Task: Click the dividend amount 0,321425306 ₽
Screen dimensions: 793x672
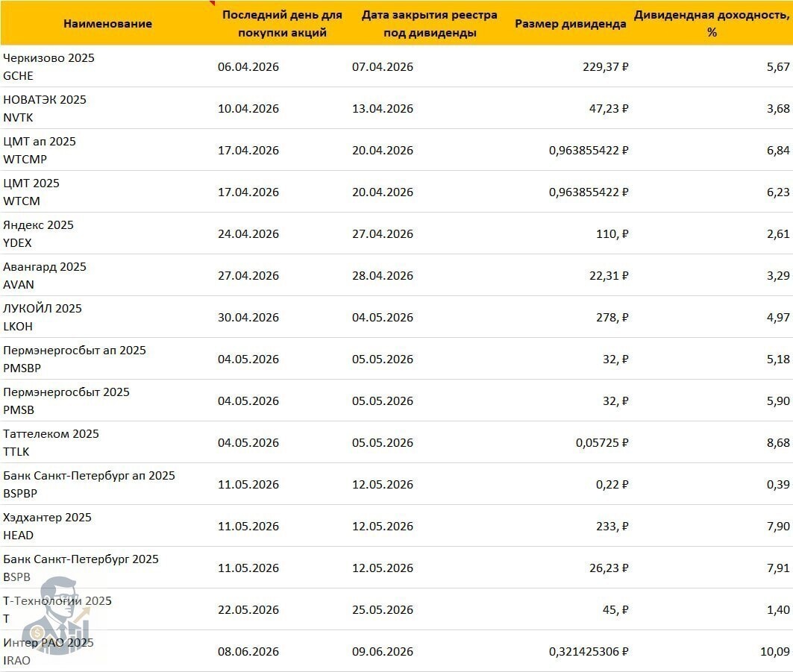Action: click(x=589, y=652)
